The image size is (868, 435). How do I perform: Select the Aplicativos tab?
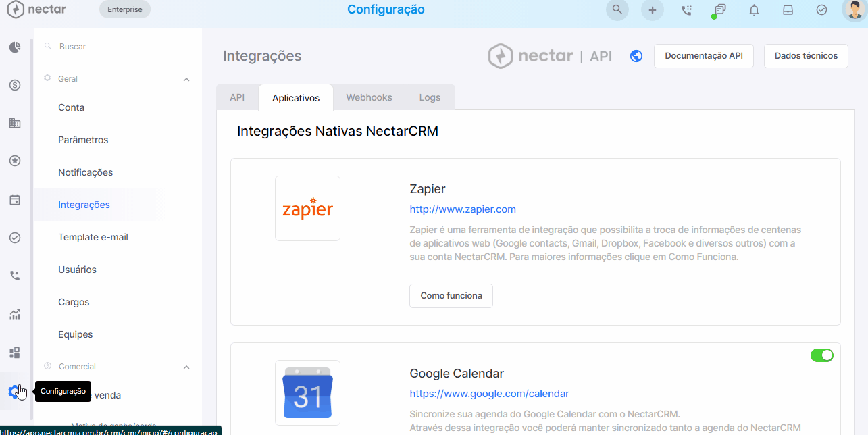click(296, 98)
